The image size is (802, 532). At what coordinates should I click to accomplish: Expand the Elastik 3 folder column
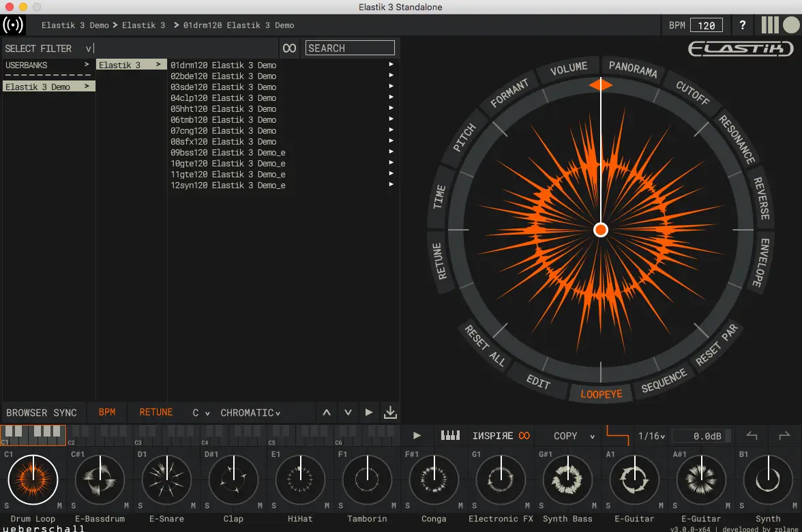click(x=132, y=65)
